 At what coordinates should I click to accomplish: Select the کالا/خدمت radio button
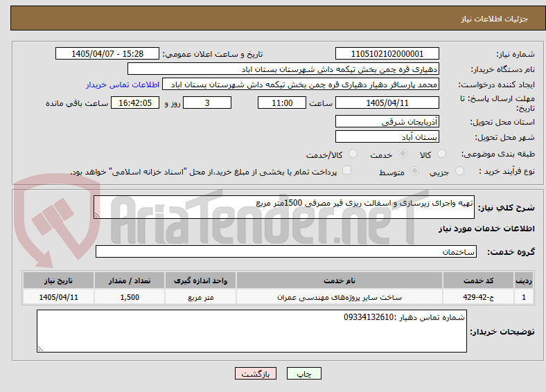coord(353,154)
